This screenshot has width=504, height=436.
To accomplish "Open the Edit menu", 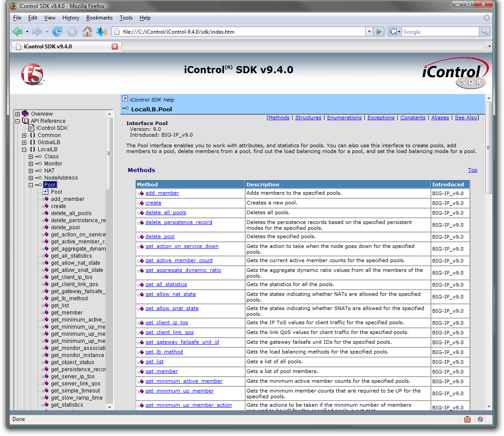I will pyautogui.click(x=32, y=18).
